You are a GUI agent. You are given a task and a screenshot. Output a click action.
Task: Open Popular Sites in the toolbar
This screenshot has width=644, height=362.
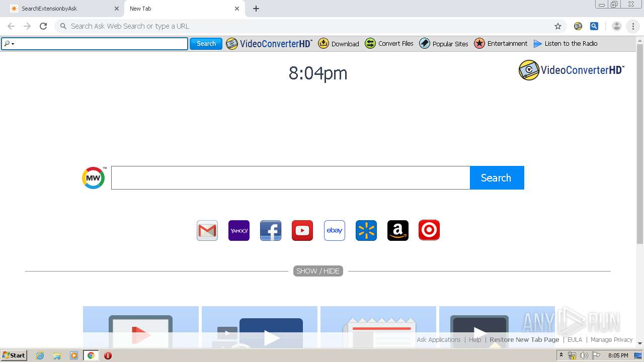coord(444,44)
